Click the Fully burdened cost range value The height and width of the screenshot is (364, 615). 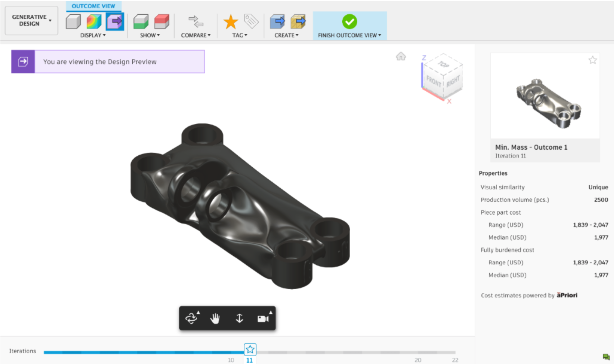point(591,262)
